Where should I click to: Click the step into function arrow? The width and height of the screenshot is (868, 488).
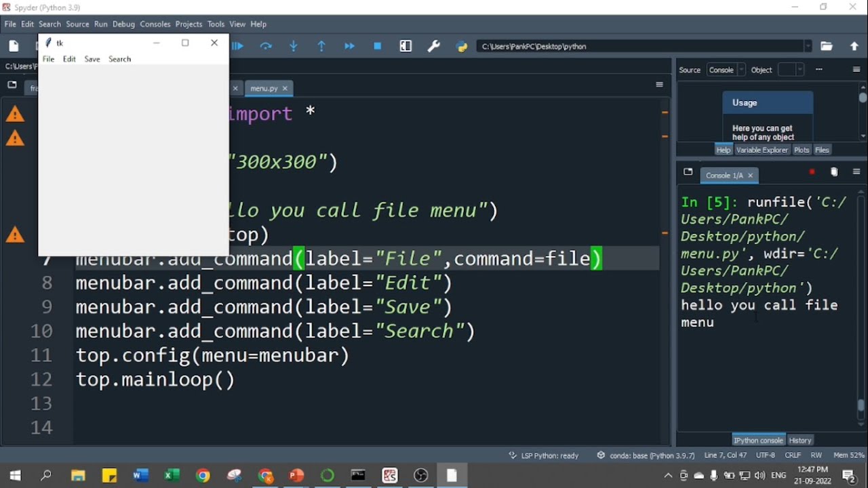coord(294,46)
